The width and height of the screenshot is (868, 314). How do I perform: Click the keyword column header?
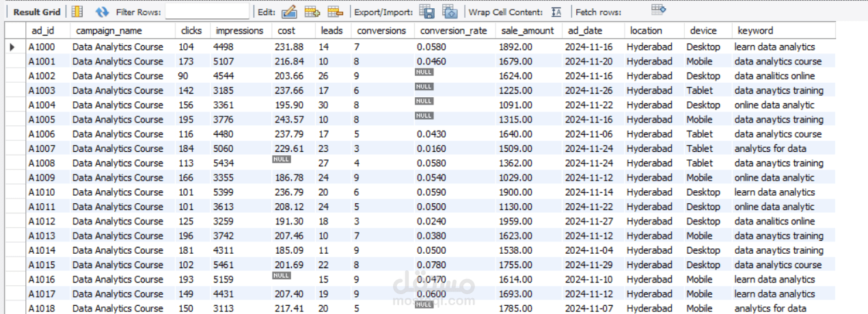coord(783,30)
